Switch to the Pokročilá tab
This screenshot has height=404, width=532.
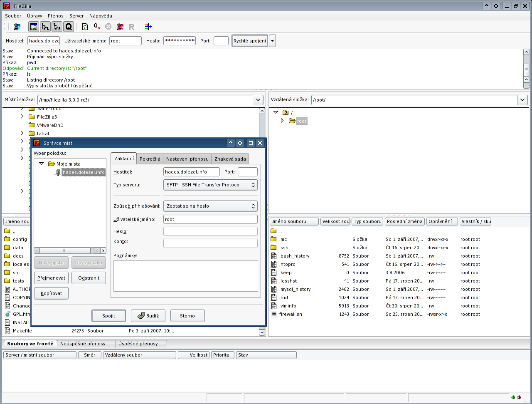pyautogui.click(x=150, y=159)
